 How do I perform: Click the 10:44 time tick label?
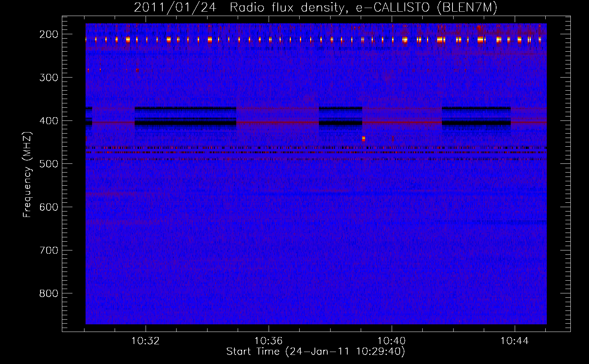pos(515,341)
